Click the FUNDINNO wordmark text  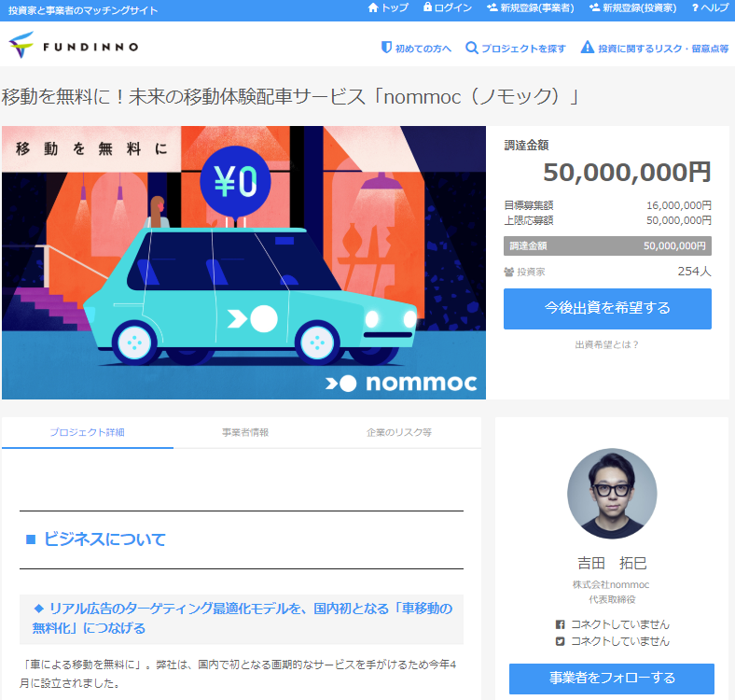[90, 47]
